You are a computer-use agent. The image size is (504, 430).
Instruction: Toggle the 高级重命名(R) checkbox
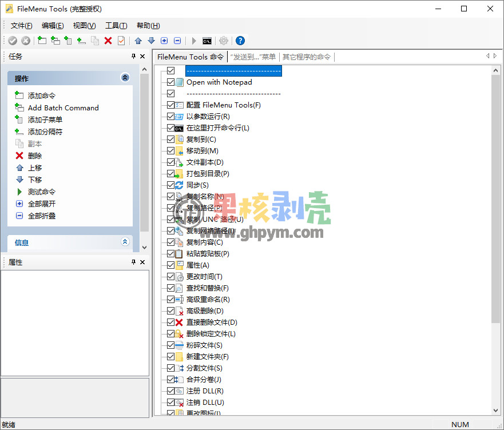[170, 300]
